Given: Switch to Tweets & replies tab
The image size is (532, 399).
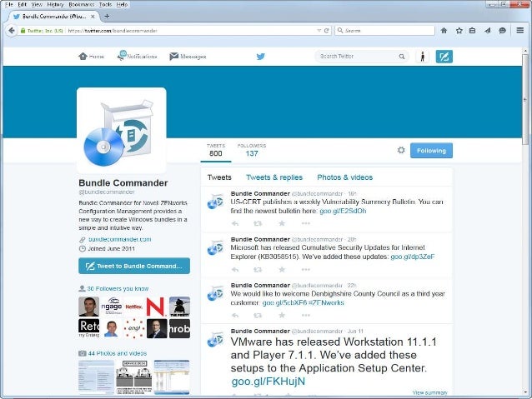Looking at the screenshot, I should [274, 177].
